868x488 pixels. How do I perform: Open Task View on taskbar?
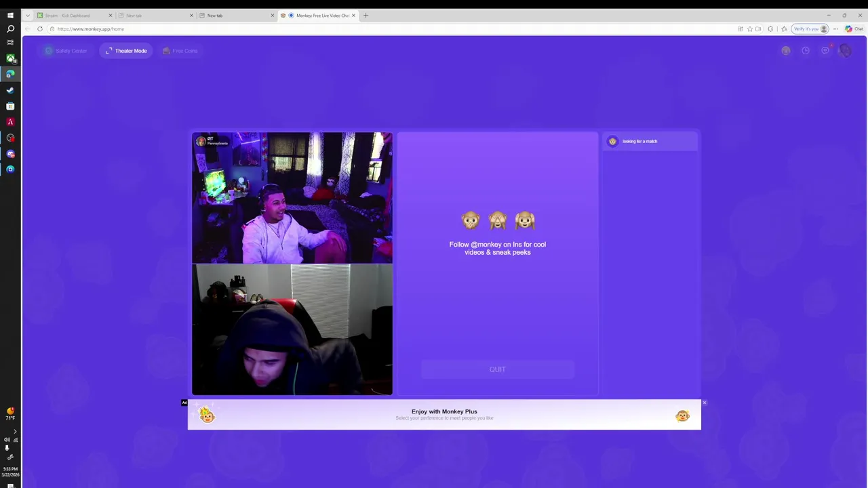tap(10, 42)
